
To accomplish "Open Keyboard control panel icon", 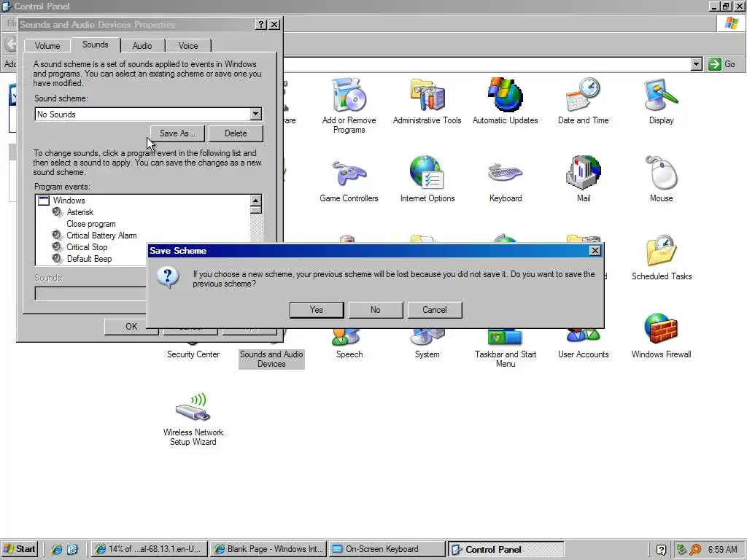I will click(505, 174).
